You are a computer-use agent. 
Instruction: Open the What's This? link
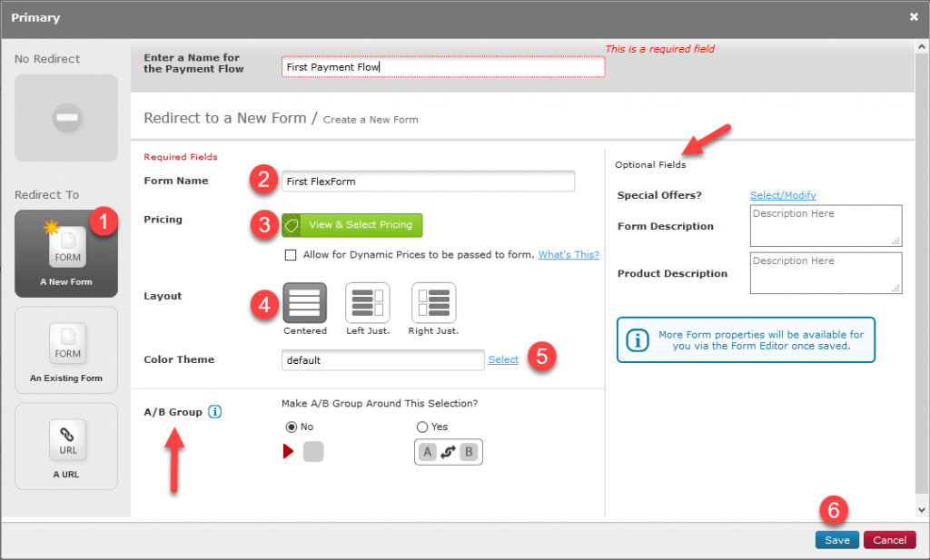[568, 254]
